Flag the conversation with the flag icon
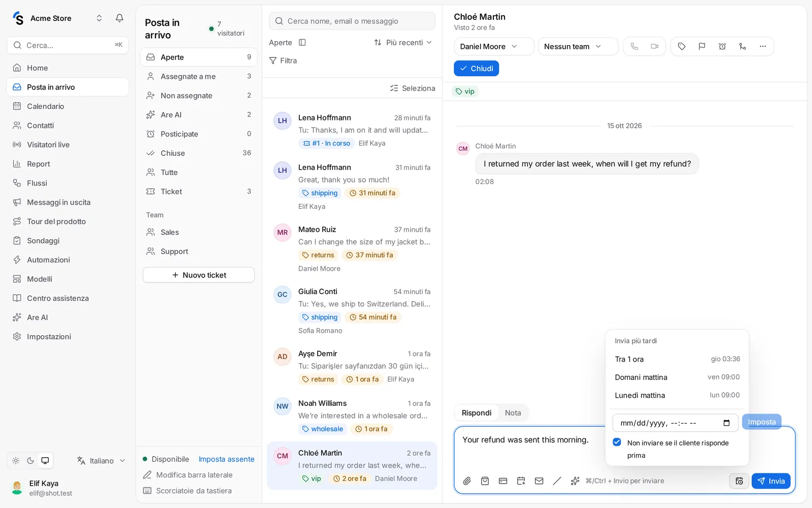812x508 pixels. pyautogui.click(x=702, y=46)
